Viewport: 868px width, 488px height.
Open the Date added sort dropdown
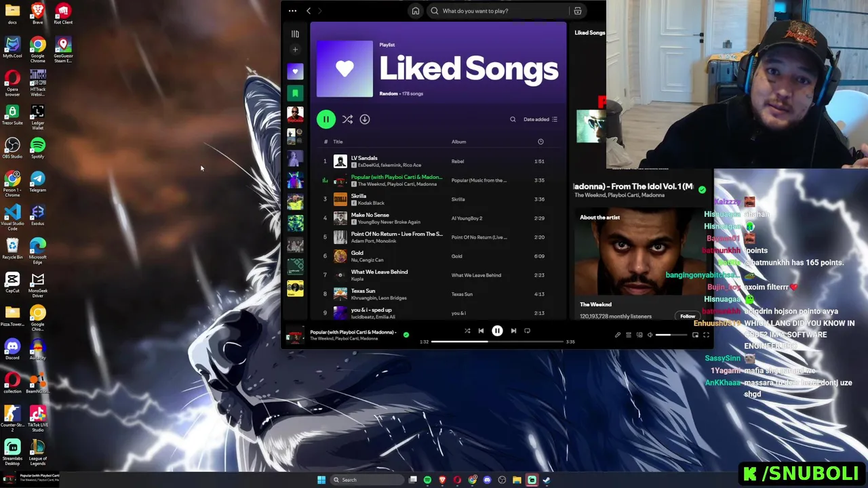(540, 119)
